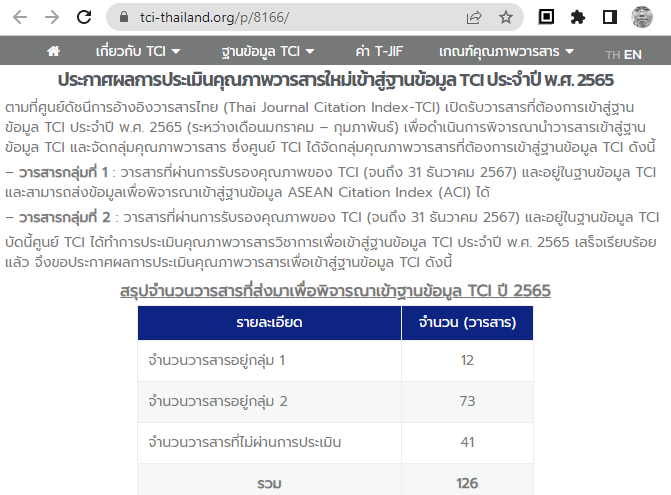
Task: Open the browser side panel
Action: (609, 17)
